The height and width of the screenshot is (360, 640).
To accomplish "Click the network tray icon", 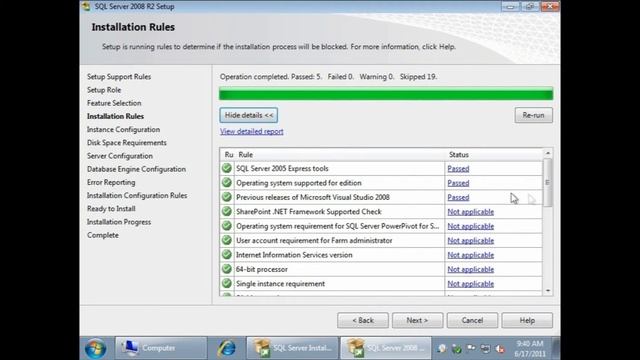I will pyautogui.click(x=485, y=349).
